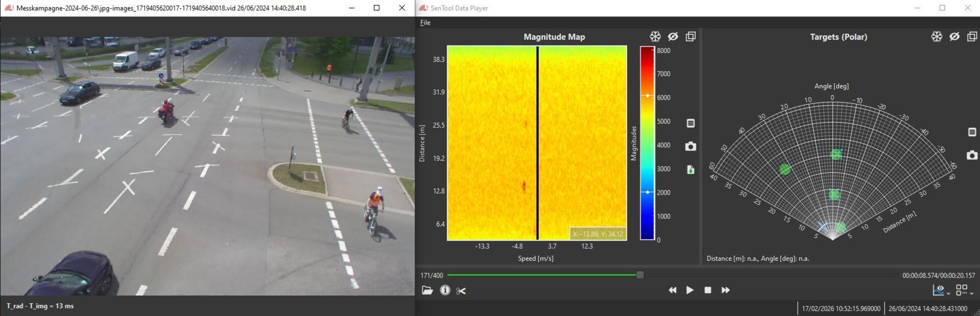Capture a snapshot of the Targets (Polar) plot
Screen dimensions: 980x316
coord(972,155)
